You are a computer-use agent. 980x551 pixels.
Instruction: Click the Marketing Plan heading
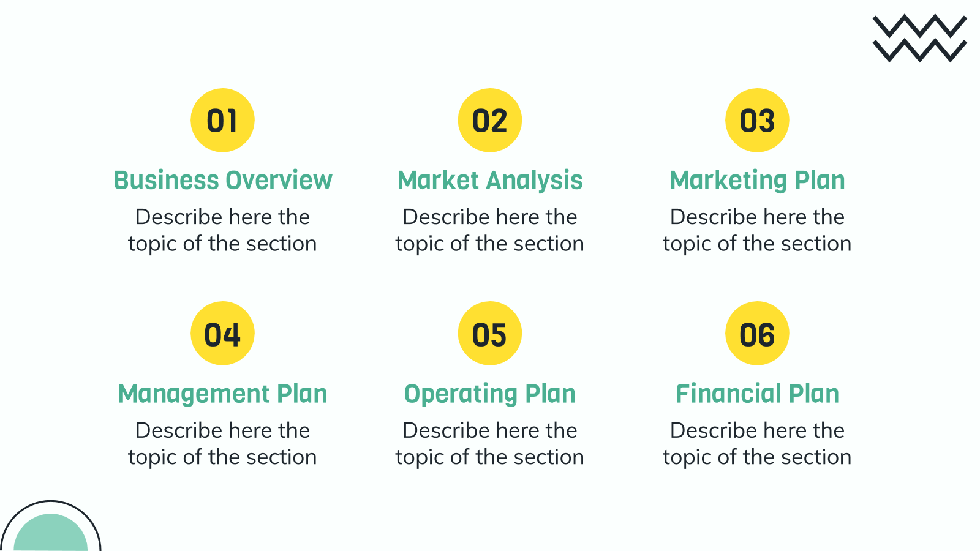(757, 181)
